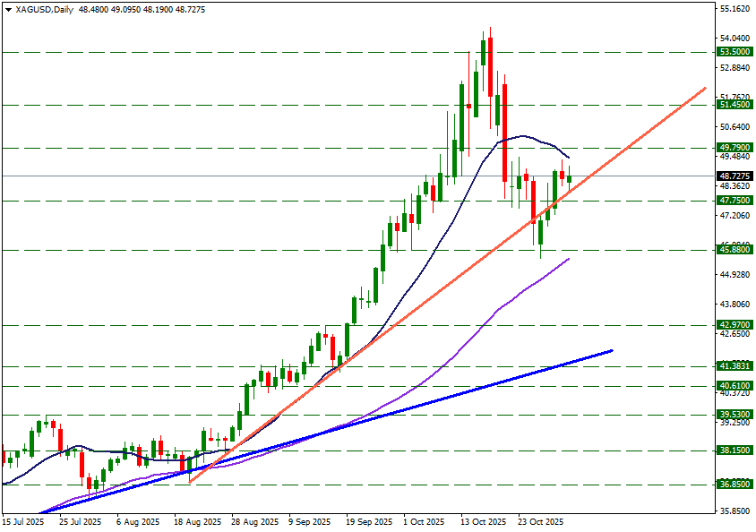Screen dimensions: 756x532
Task: Click the 45.8800 green price label
Action: tap(734, 250)
